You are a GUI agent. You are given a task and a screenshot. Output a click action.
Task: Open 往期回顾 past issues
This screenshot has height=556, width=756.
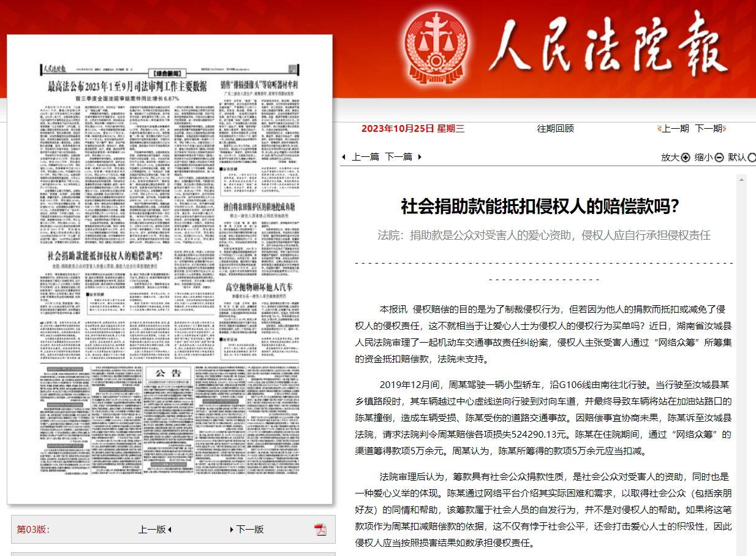click(x=556, y=129)
